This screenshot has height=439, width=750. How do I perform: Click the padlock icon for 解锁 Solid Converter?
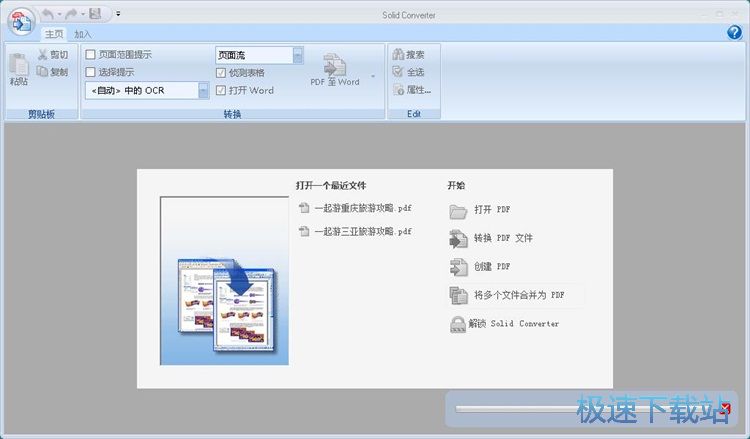point(458,324)
